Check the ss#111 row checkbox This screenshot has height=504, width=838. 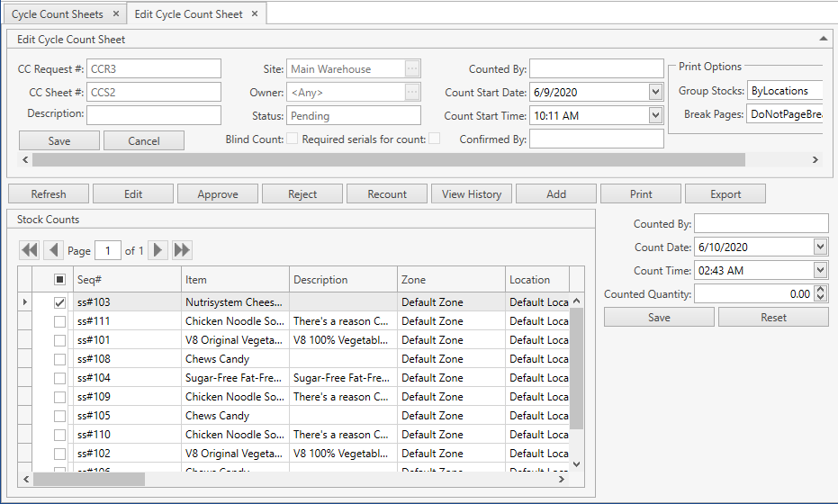coord(59,321)
